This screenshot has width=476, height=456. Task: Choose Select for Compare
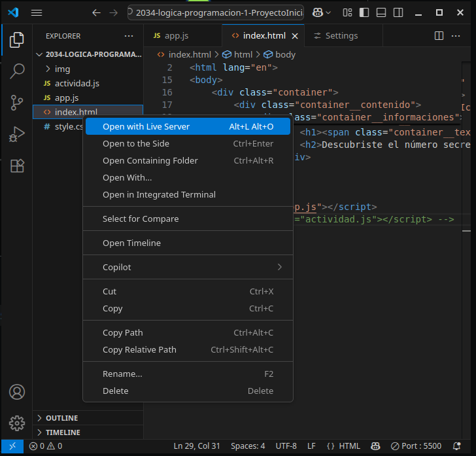point(188,219)
